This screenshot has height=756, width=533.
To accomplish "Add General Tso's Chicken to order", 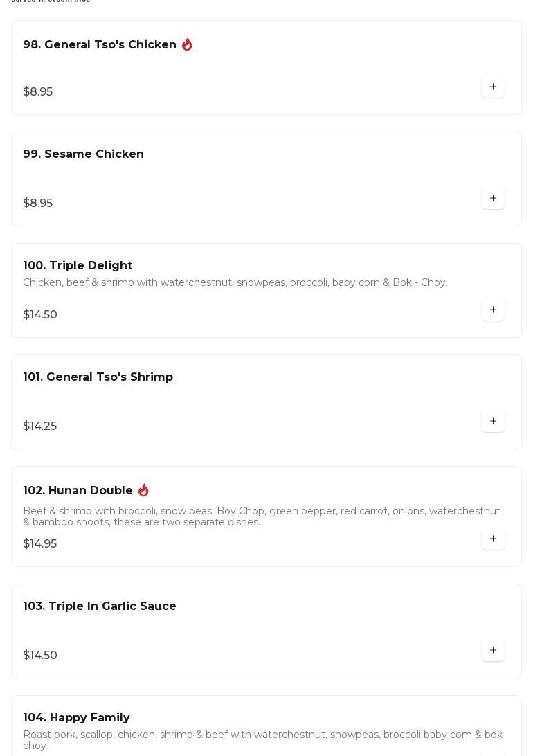I will pos(493,87).
